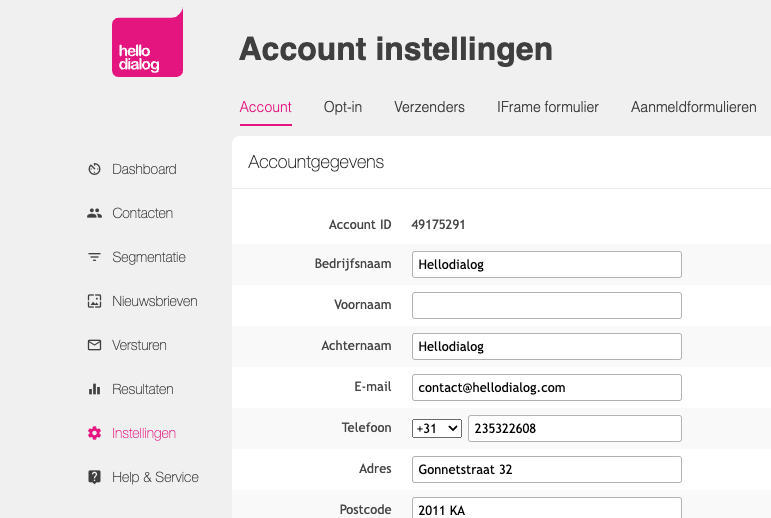Open Resultaten via bar chart icon

click(x=94, y=389)
